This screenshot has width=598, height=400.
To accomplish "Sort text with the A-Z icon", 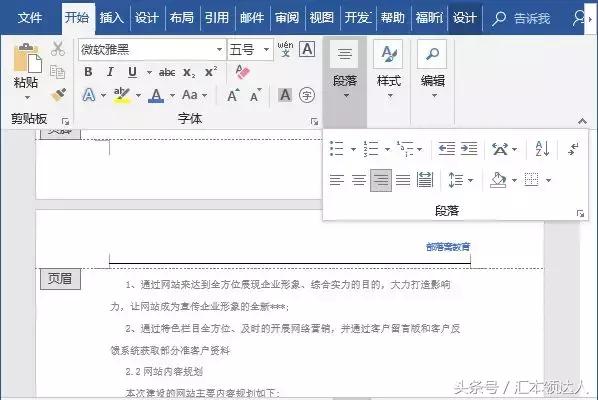I will point(542,149).
